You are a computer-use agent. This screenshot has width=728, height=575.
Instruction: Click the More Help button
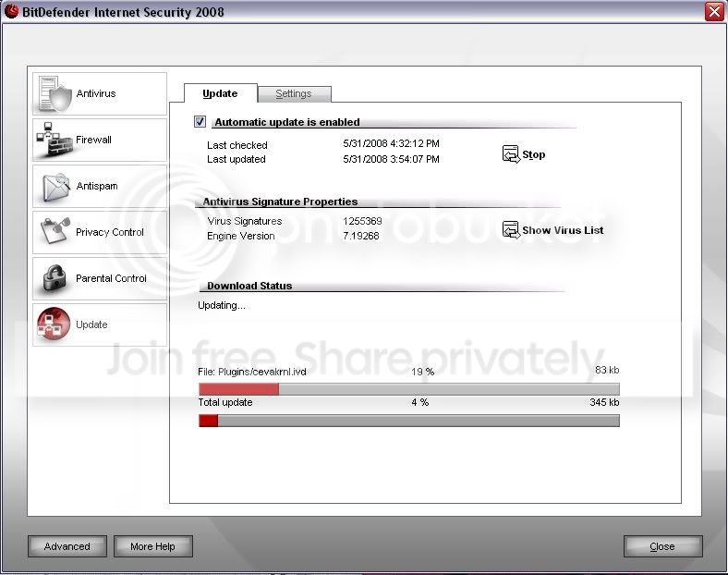152,546
